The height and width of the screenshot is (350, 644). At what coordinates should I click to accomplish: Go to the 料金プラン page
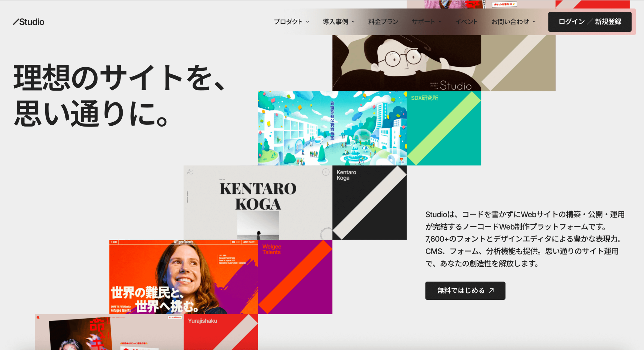pos(383,22)
